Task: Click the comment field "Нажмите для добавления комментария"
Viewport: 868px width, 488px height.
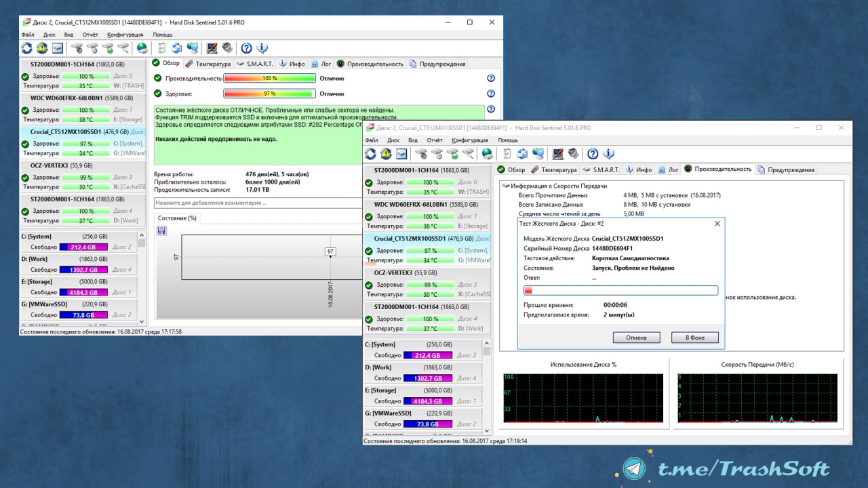Action: 258,203
